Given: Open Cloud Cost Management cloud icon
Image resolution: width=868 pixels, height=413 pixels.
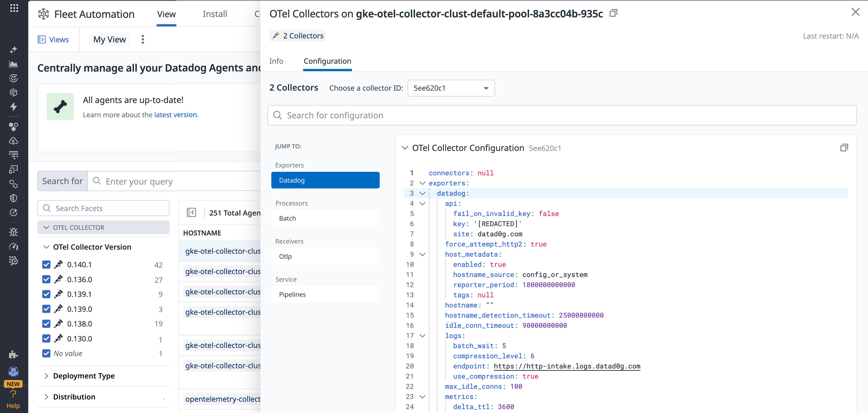Looking at the screenshot, I should click(x=14, y=141).
